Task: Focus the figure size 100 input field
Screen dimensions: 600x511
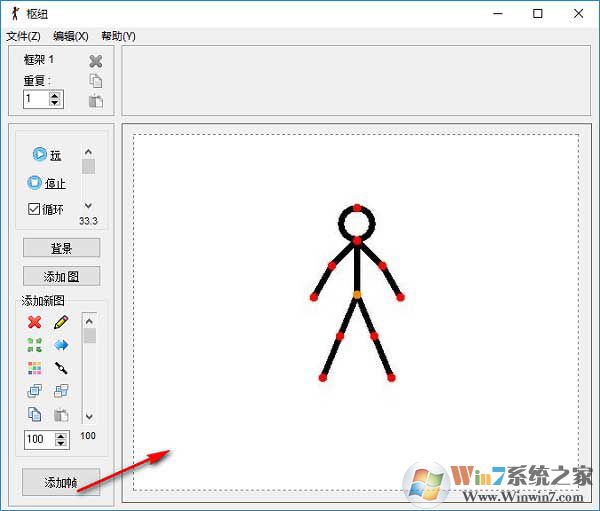Action: 40,439
